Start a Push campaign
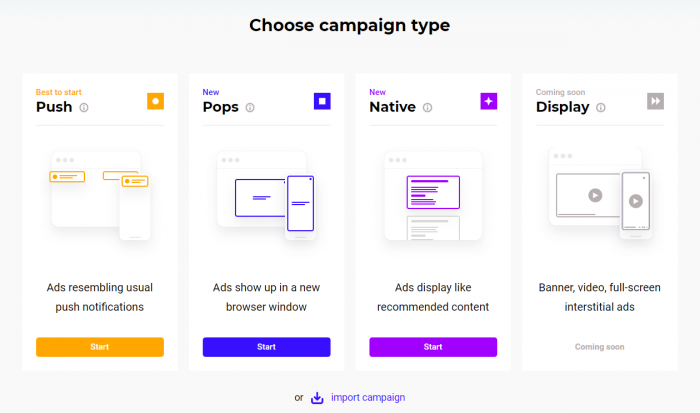Viewport: 700px width, 413px height. coord(100,347)
